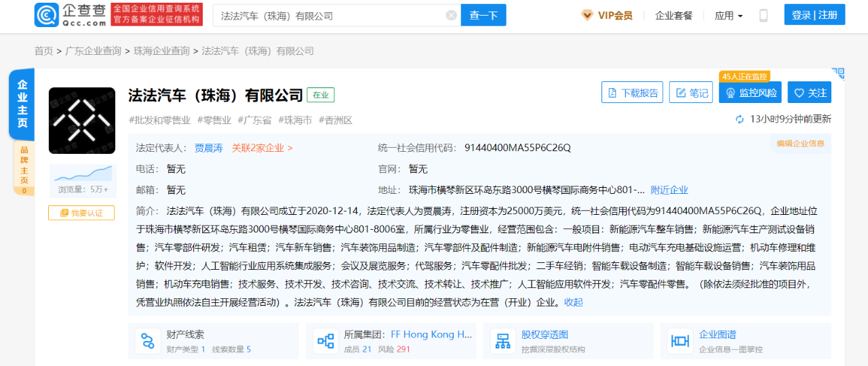The image size is (868, 366).
Task: Open 编辑企业信息 link
Action: [x=800, y=143]
